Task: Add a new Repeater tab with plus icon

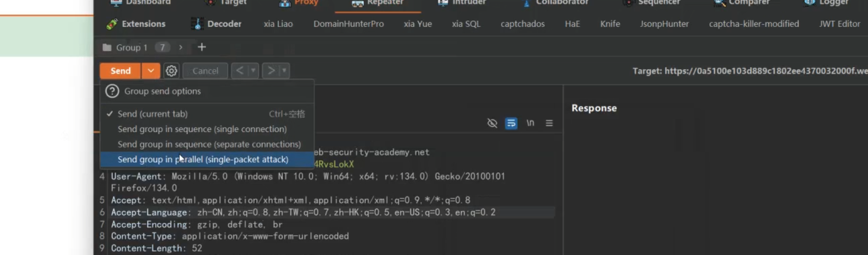Action: point(202,47)
